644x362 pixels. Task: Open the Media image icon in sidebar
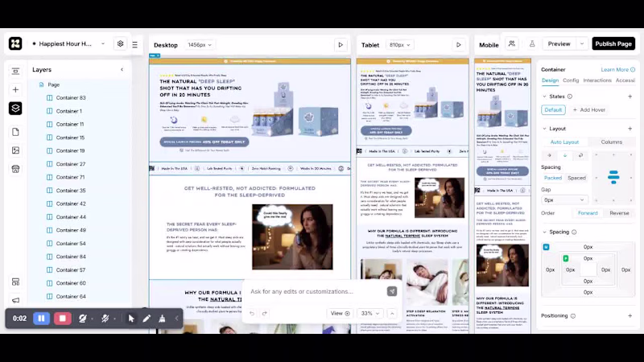pos(15,150)
